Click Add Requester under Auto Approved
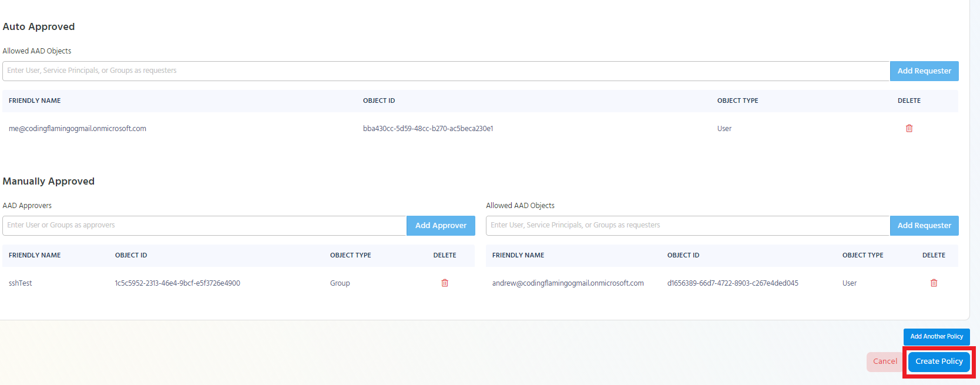 point(924,71)
